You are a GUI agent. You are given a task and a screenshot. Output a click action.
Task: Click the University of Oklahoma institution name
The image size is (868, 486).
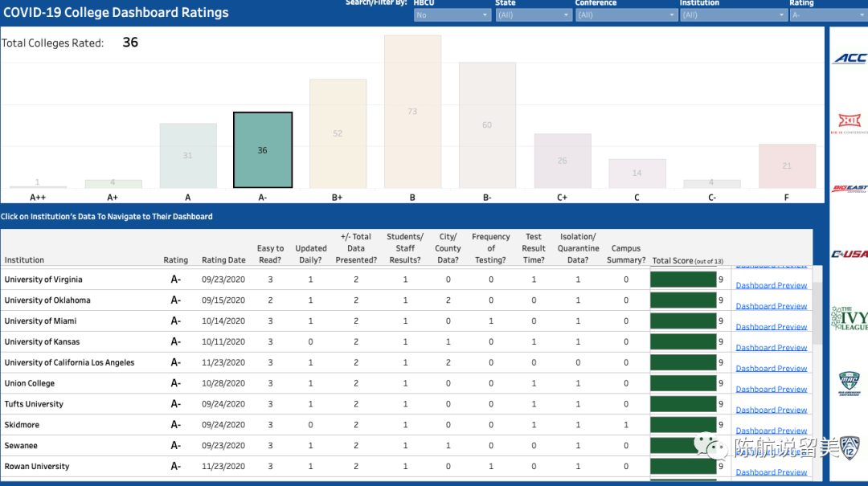[47, 300]
